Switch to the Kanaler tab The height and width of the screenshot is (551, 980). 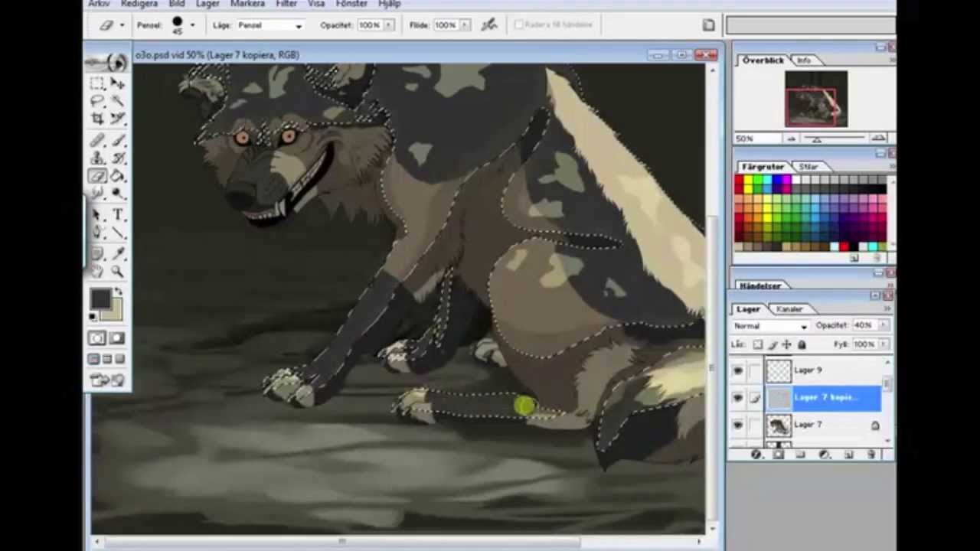[789, 309]
